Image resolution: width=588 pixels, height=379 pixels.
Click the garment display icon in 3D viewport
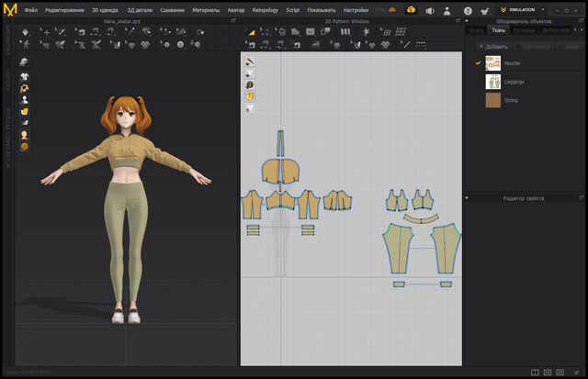[x=25, y=76]
